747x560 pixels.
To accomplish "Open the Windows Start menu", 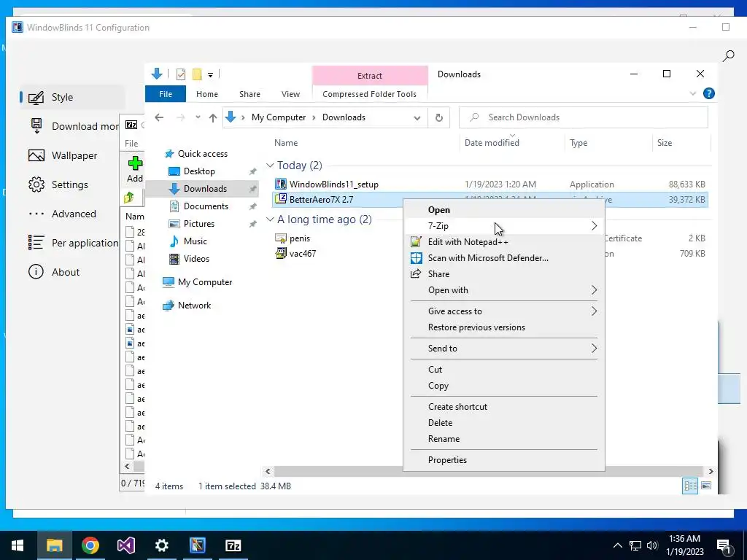I will [18, 545].
